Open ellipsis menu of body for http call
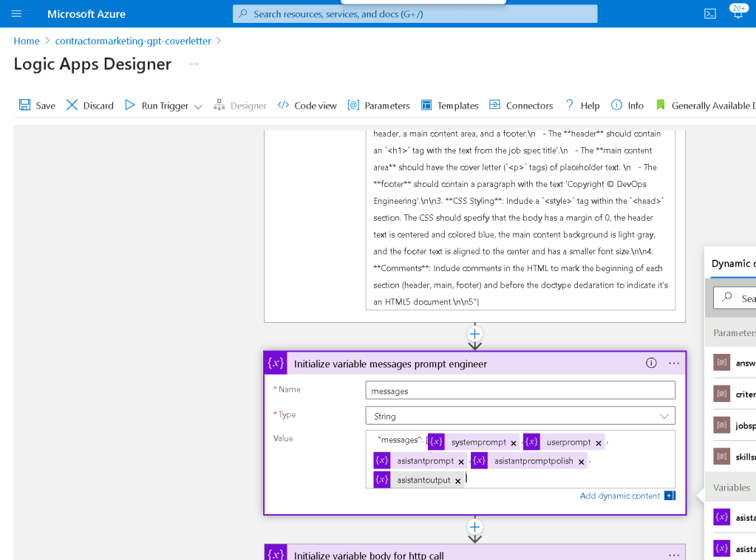The height and width of the screenshot is (560, 756). click(674, 555)
